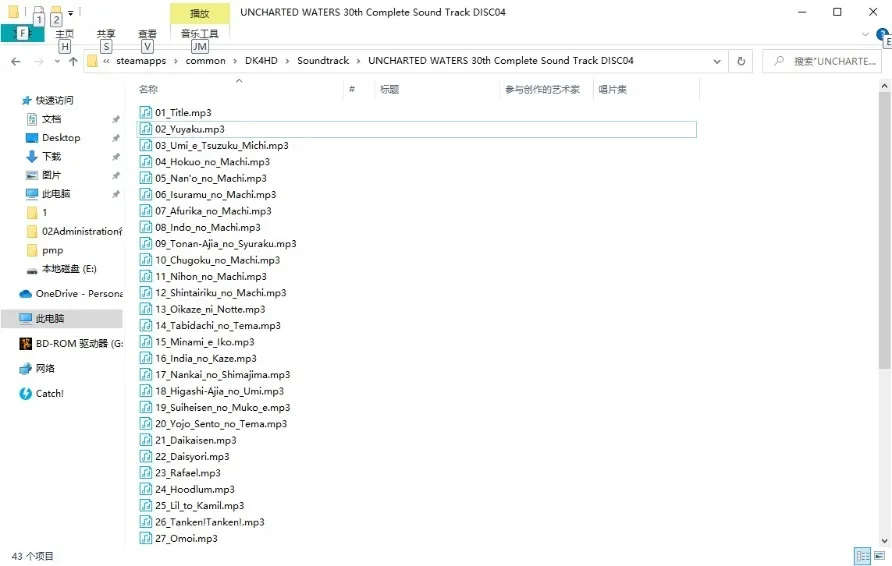
Task: Open the 查看 ribbon tab
Action: [147, 34]
